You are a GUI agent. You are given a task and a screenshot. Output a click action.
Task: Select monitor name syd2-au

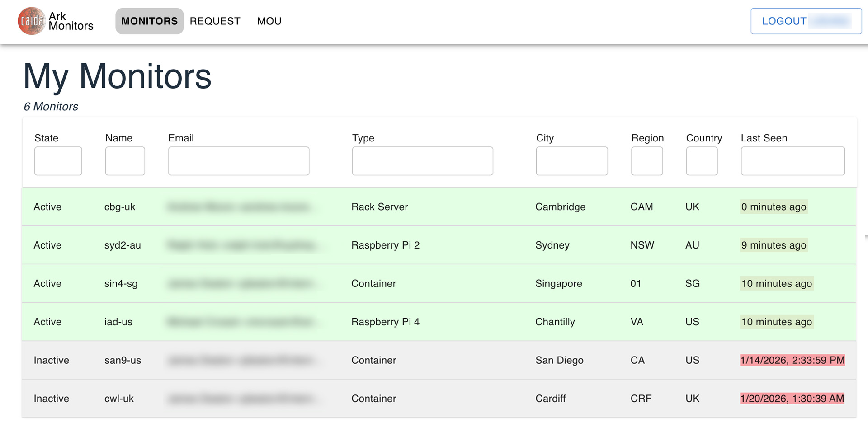coord(123,245)
